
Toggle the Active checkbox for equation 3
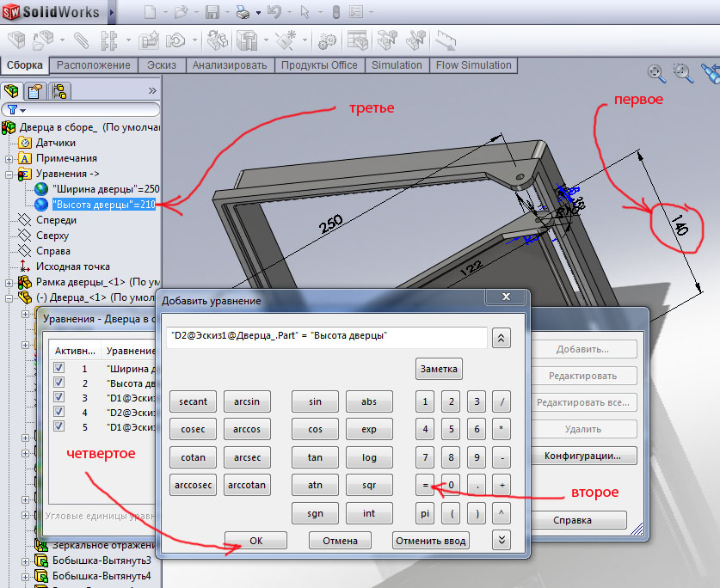coord(58,397)
